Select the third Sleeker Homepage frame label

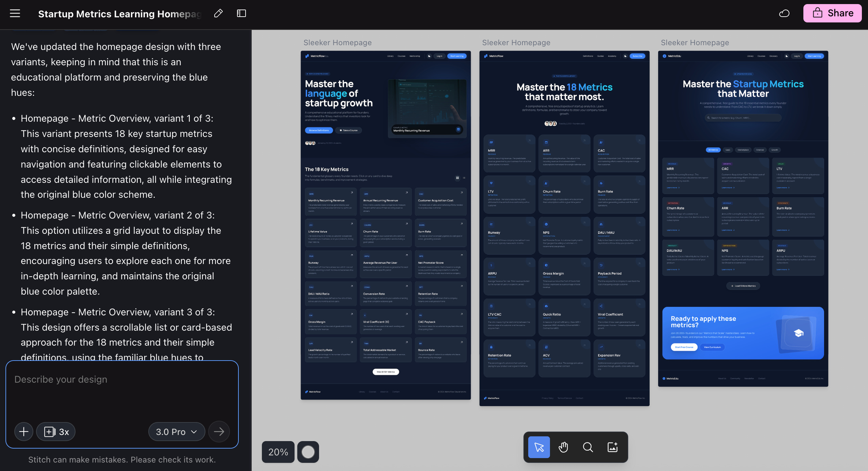[695, 42]
